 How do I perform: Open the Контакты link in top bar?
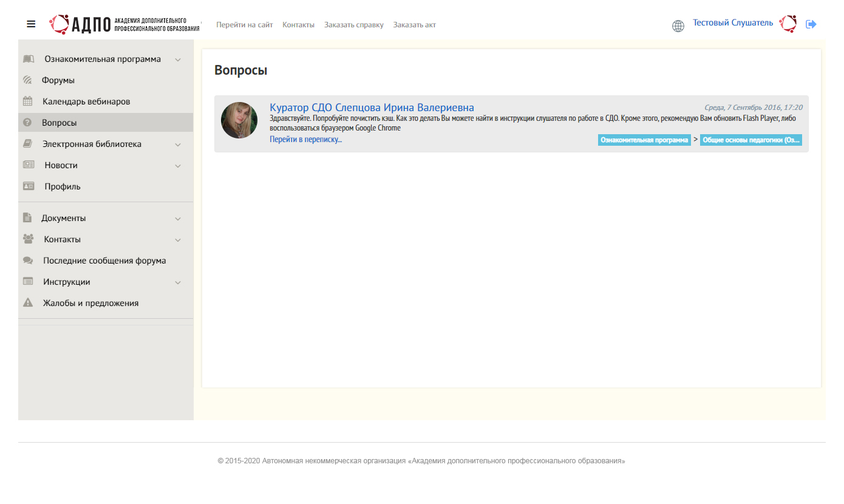[298, 25]
